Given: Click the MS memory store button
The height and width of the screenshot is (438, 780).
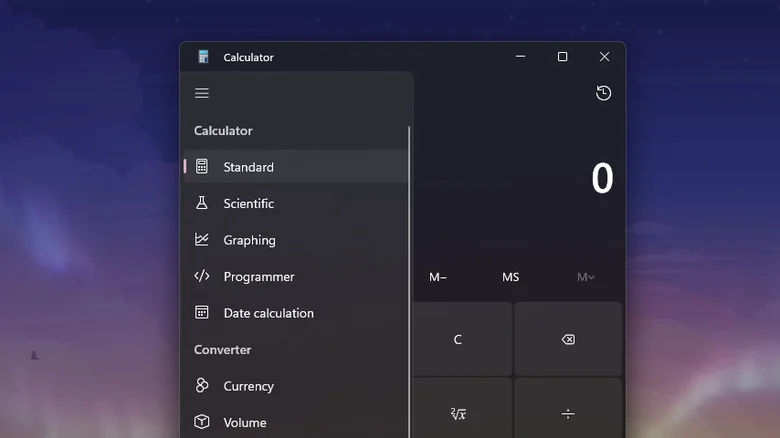Looking at the screenshot, I should point(510,277).
